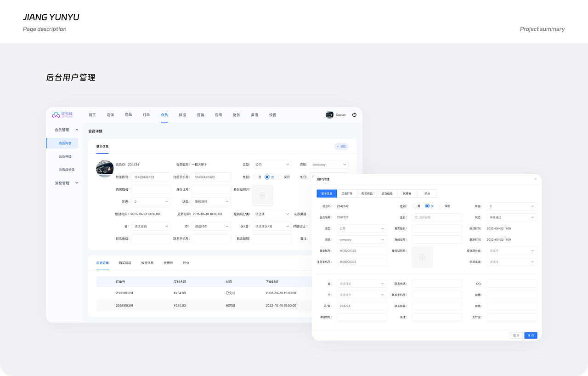
Task: Click 保存 in the 用户详情 dialog
Action: pos(531,336)
